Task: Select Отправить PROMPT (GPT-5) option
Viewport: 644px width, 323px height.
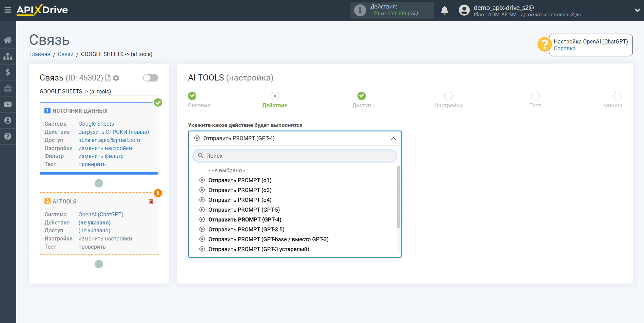Action: click(244, 210)
